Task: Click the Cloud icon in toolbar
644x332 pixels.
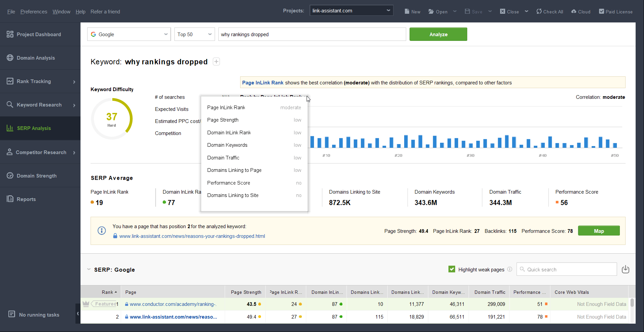Action: (574, 11)
